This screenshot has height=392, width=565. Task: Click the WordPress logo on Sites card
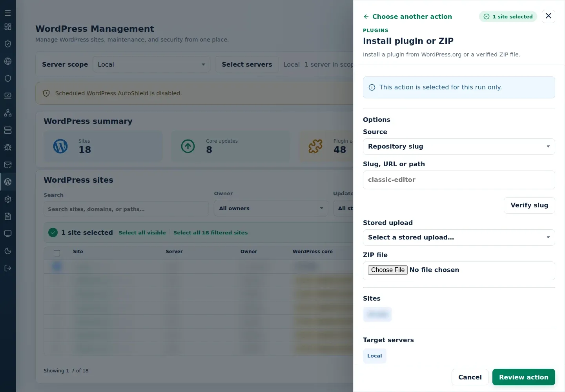pos(60,146)
